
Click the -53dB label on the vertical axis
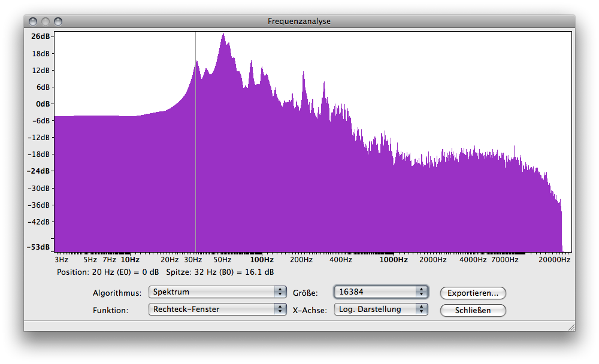[38, 247]
